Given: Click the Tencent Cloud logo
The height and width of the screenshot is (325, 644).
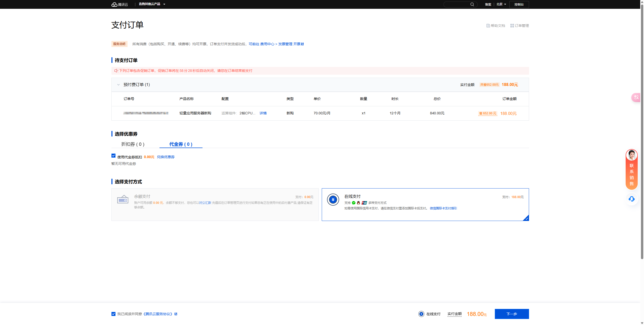Looking at the screenshot, I should click(x=119, y=4).
